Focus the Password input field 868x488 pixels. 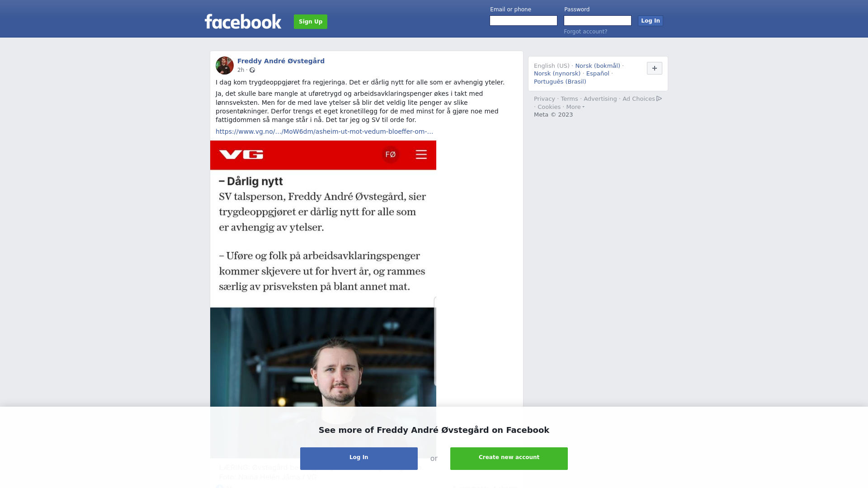[598, 21]
